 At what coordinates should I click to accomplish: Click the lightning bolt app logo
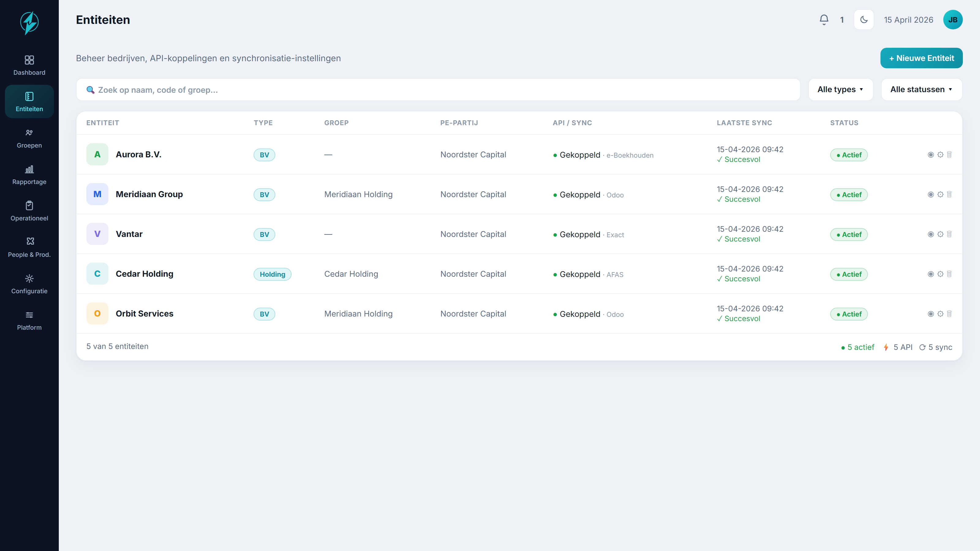pos(29,23)
